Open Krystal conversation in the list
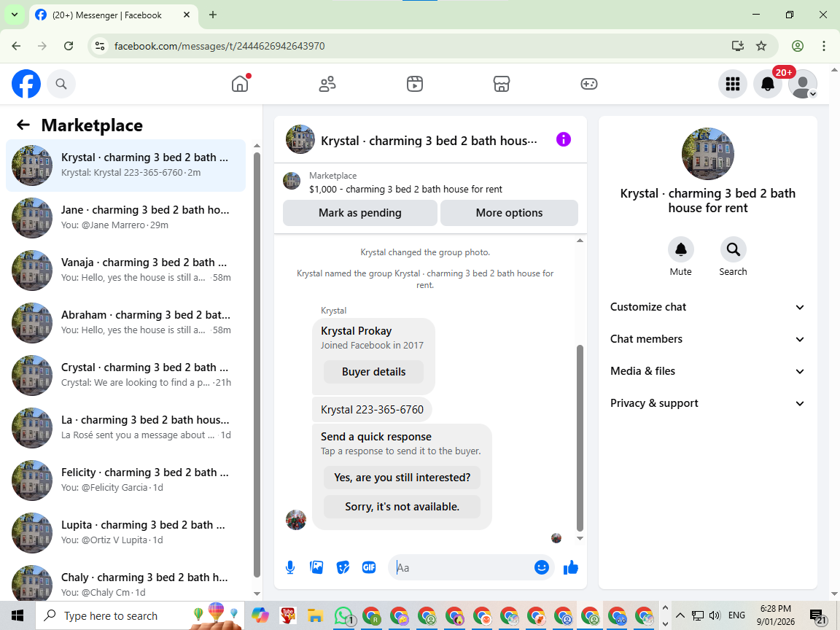 pos(126,165)
